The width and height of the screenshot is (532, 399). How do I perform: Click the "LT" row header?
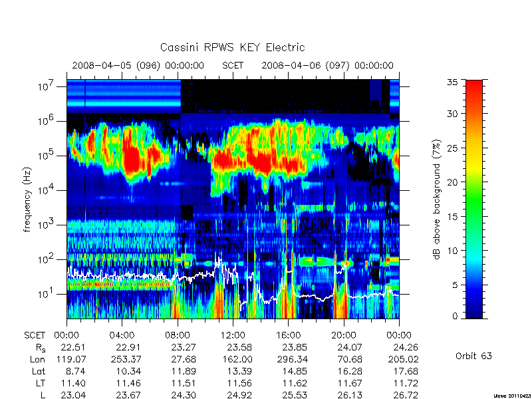tap(41, 384)
